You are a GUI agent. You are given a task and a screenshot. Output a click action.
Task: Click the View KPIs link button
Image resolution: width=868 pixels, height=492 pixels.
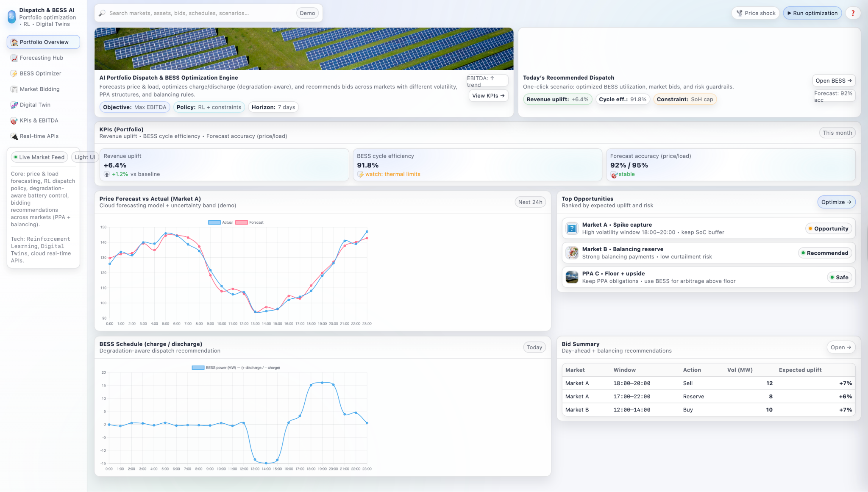coord(488,96)
